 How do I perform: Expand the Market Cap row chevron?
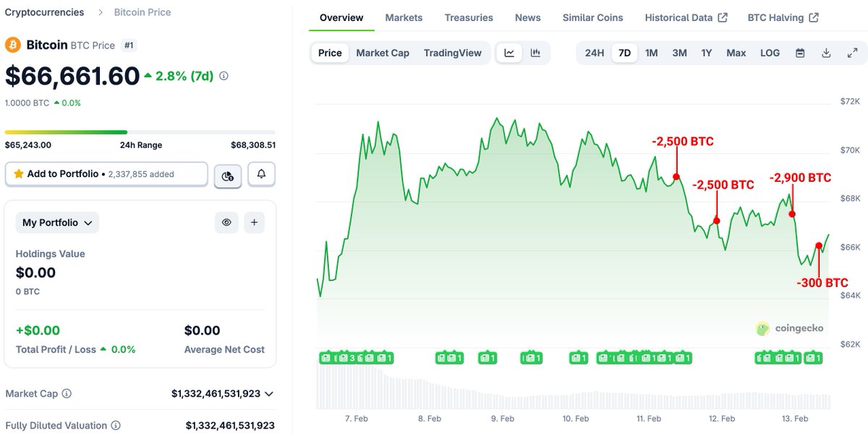tap(268, 394)
